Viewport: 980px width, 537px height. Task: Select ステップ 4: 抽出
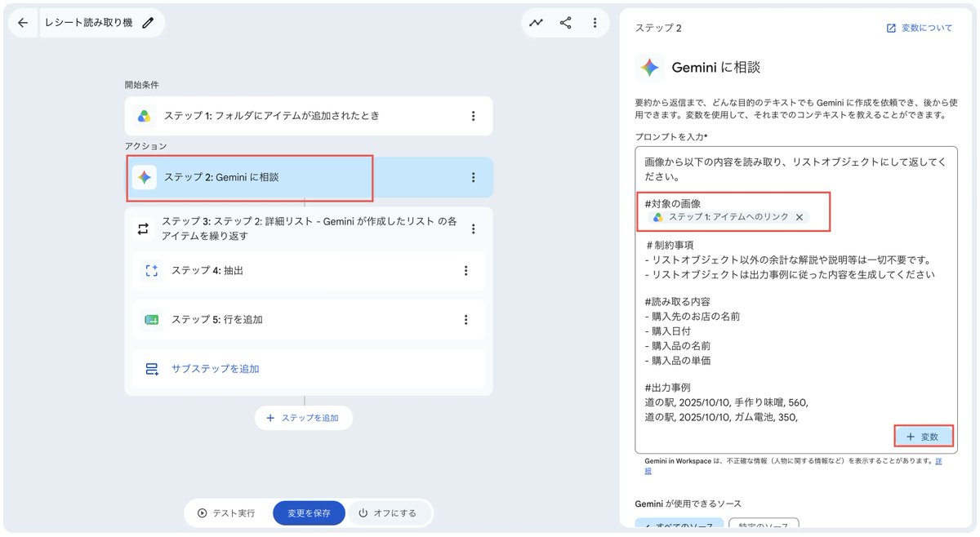click(309, 270)
